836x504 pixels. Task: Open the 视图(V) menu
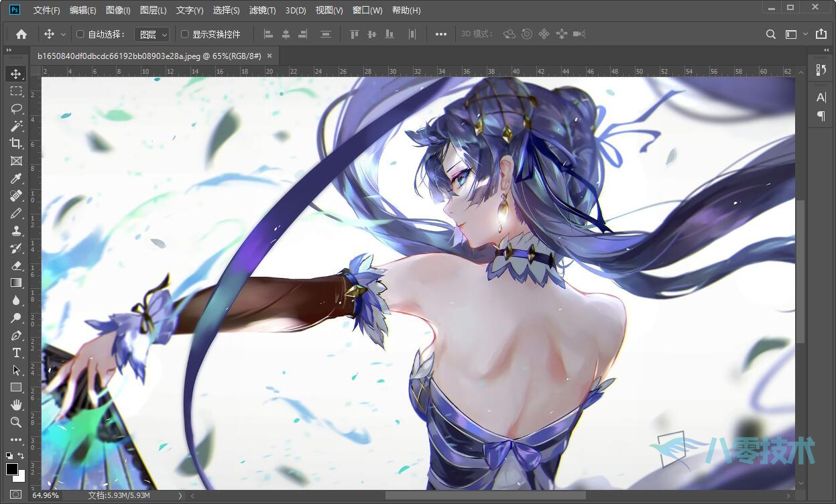329,10
